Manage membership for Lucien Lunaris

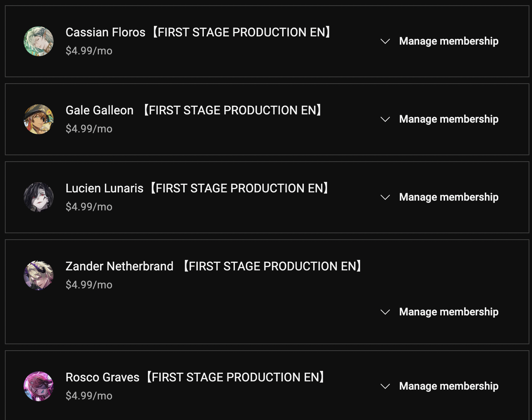448,197
